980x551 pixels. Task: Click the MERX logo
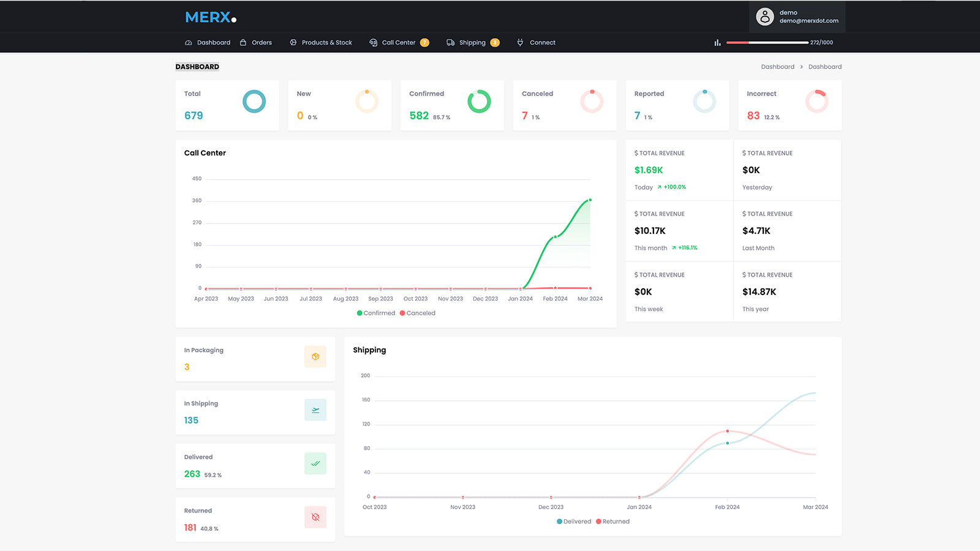click(210, 17)
